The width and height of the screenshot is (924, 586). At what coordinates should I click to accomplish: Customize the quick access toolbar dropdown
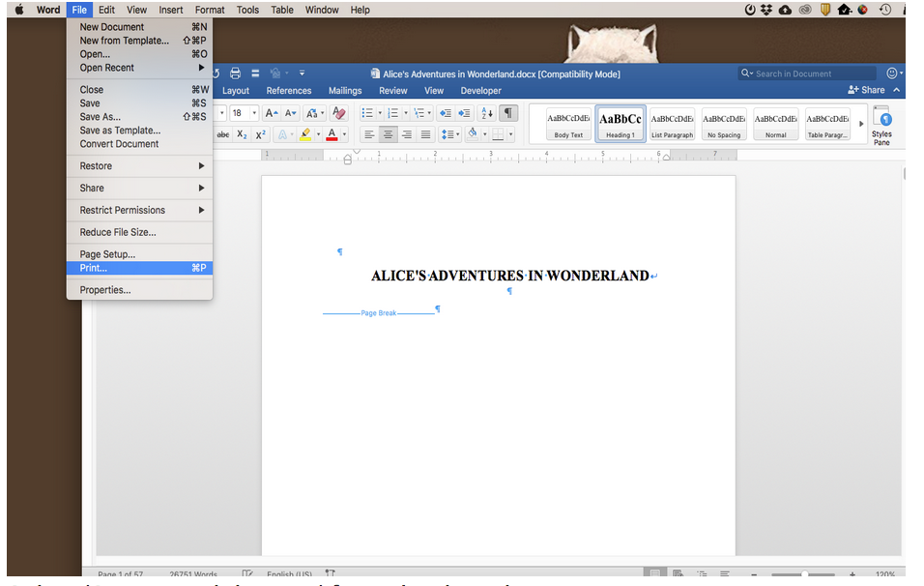(302, 73)
